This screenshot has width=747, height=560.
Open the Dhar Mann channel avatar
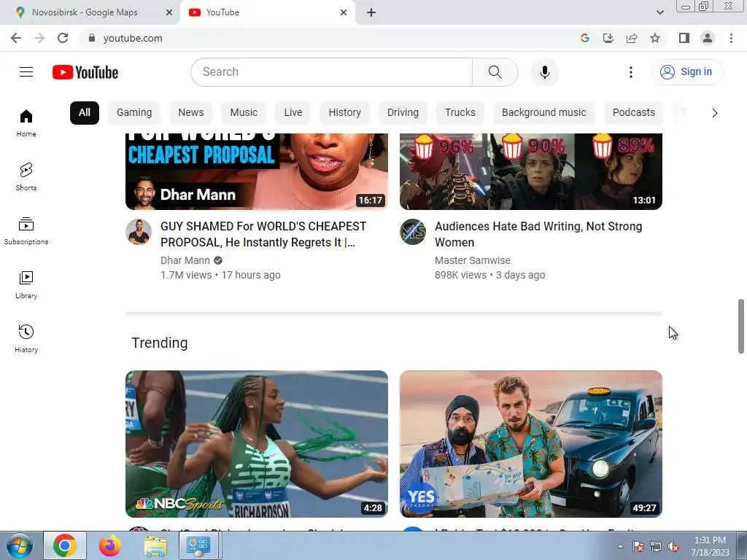click(x=139, y=232)
